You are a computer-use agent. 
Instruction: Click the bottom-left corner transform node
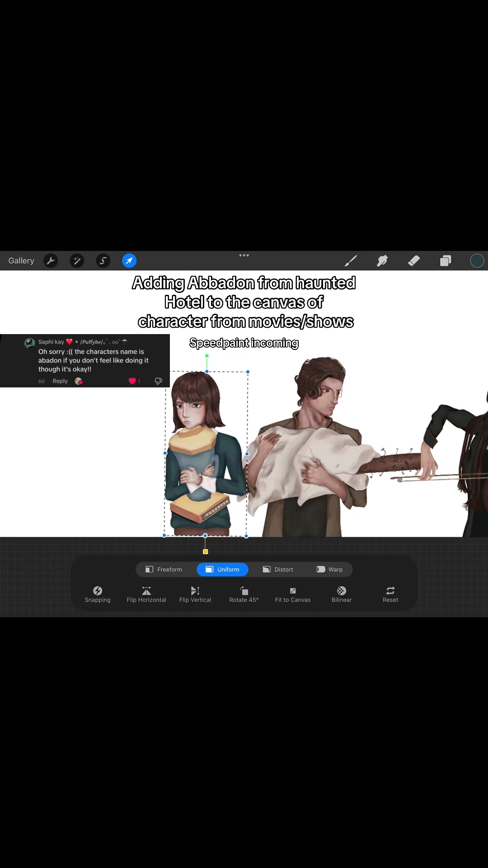coord(164,536)
